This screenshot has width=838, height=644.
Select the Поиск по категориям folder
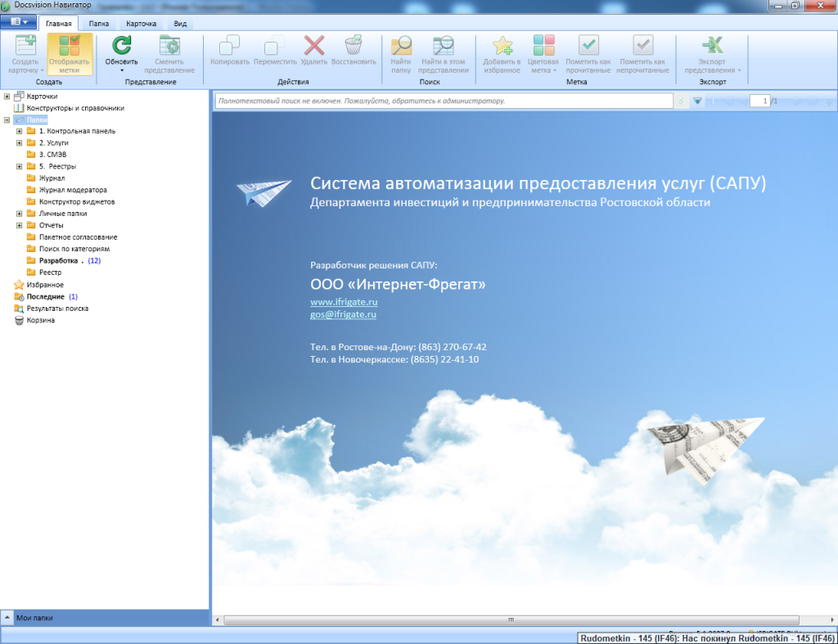[74, 249]
